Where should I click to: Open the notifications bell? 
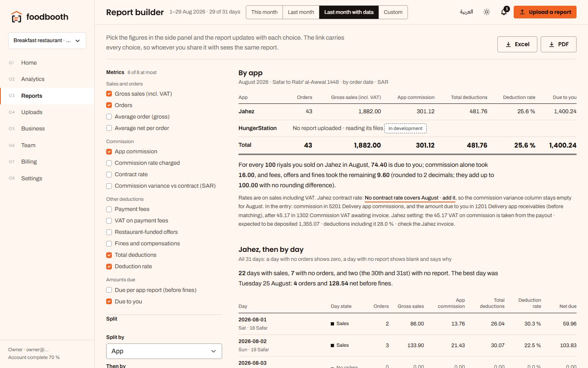(x=504, y=12)
